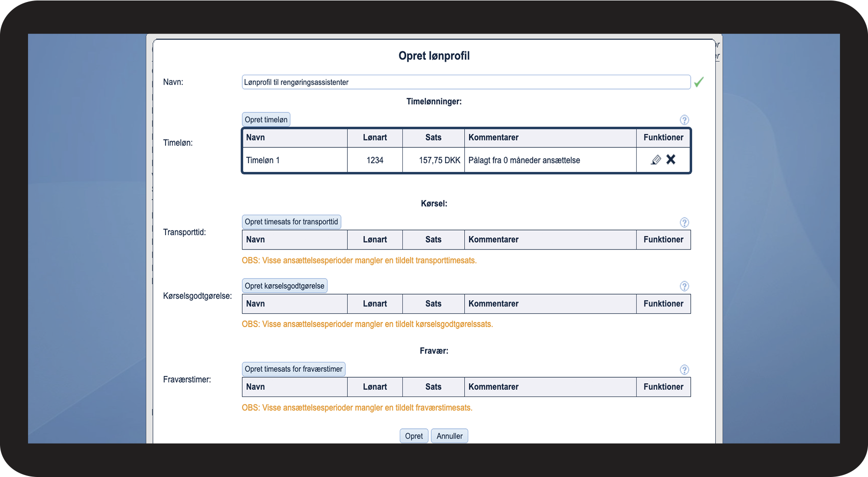Viewport: 868px width, 477px height.
Task: Click Opret timesats for fraværstimer button
Action: [x=293, y=369]
